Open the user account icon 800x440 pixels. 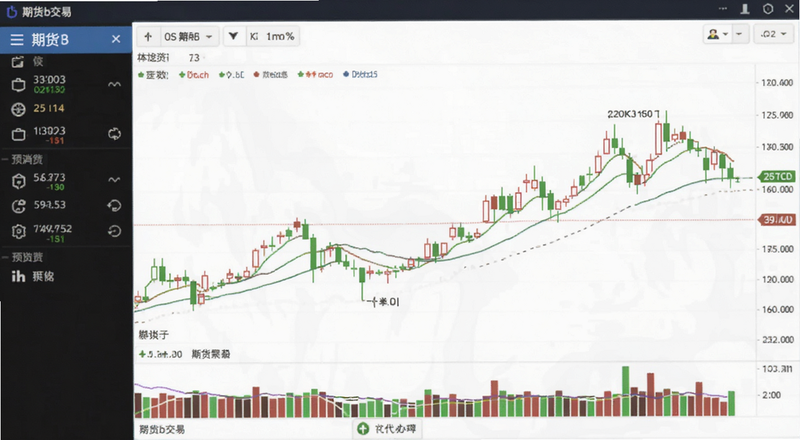tap(713, 34)
